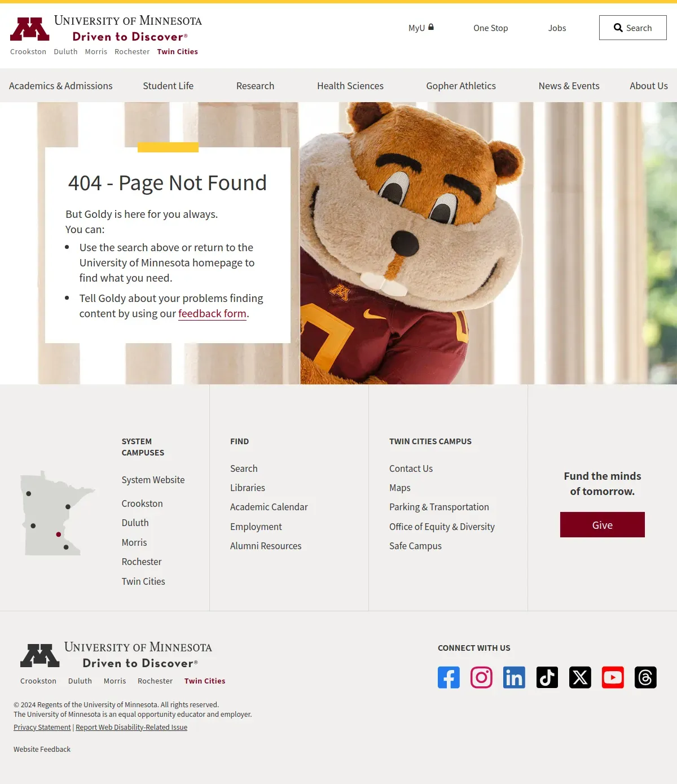Click the Give donation button
Viewport: 677px width, 784px height.
[603, 525]
